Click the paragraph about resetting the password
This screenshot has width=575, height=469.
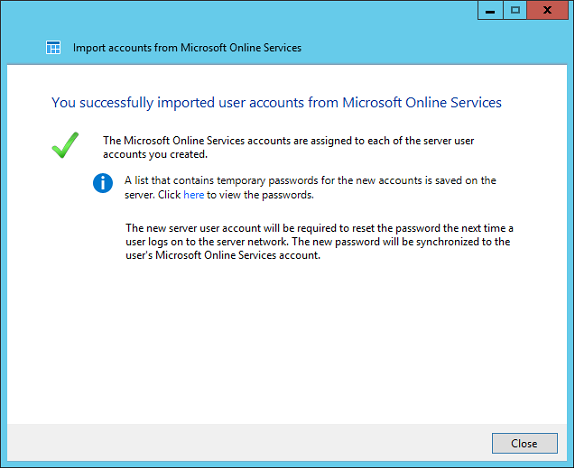pyautogui.click(x=319, y=242)
